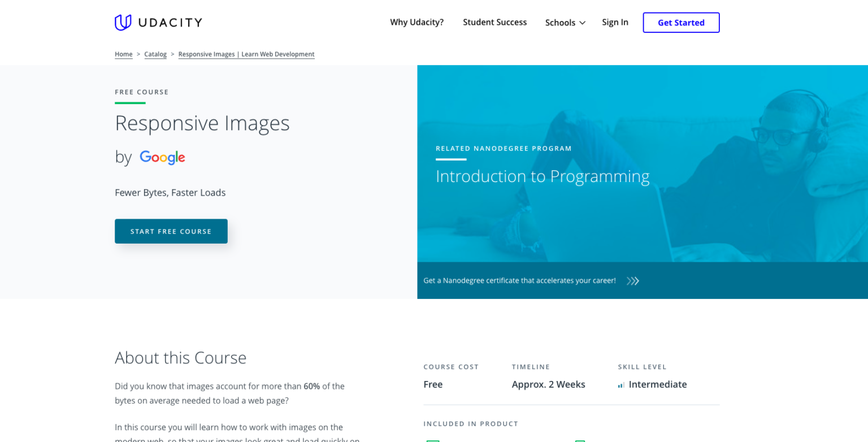This screenshot has height=442, width=868.
Task: Open Catalog from the breadcrumb trail
Action: (x=155, y=54)
